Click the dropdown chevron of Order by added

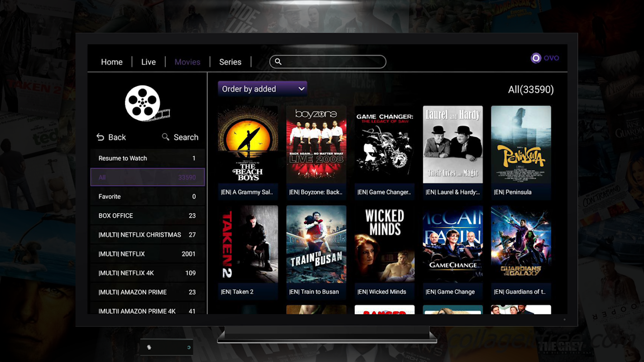coord(301,89)
